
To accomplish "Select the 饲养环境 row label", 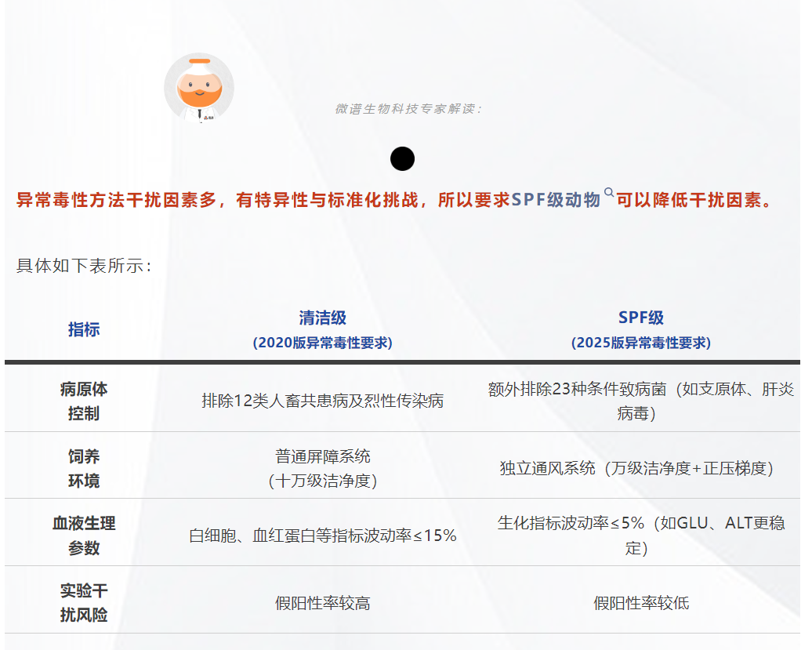I will pos(84,468).
